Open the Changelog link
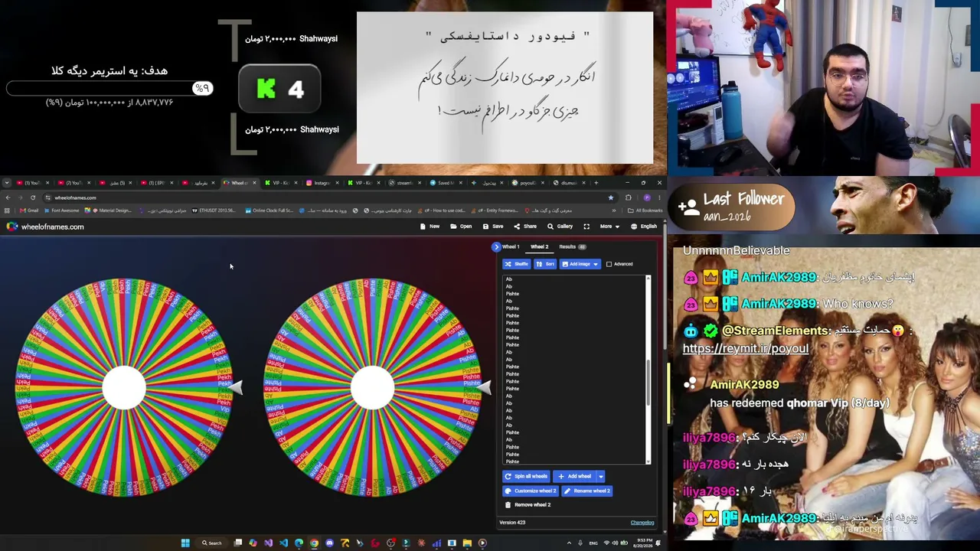Screen dimensions: 980x551 coord(642,523)
